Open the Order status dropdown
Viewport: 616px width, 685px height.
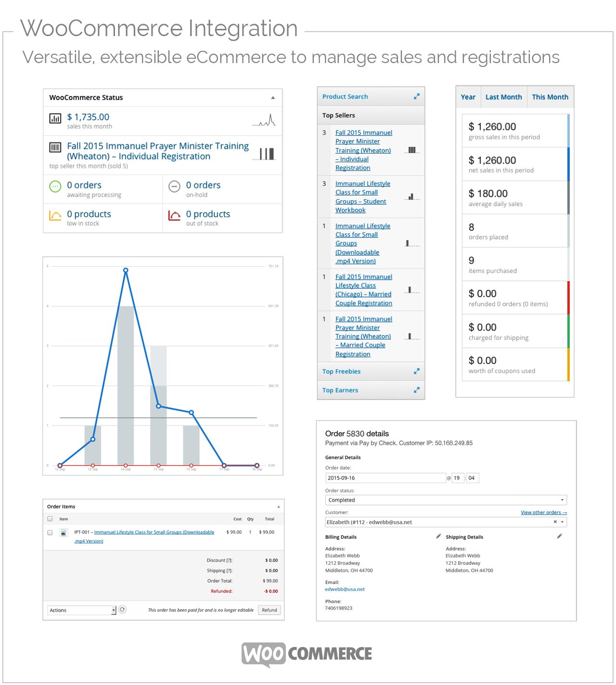pos(446,500)
